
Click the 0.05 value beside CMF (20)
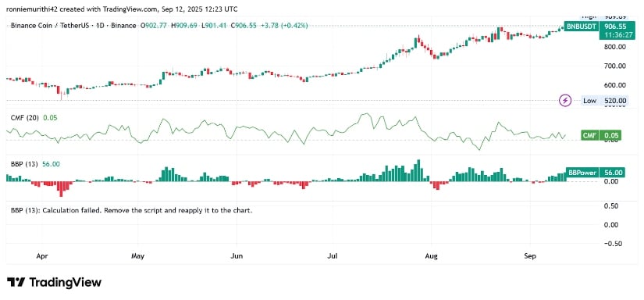point(50,118)
